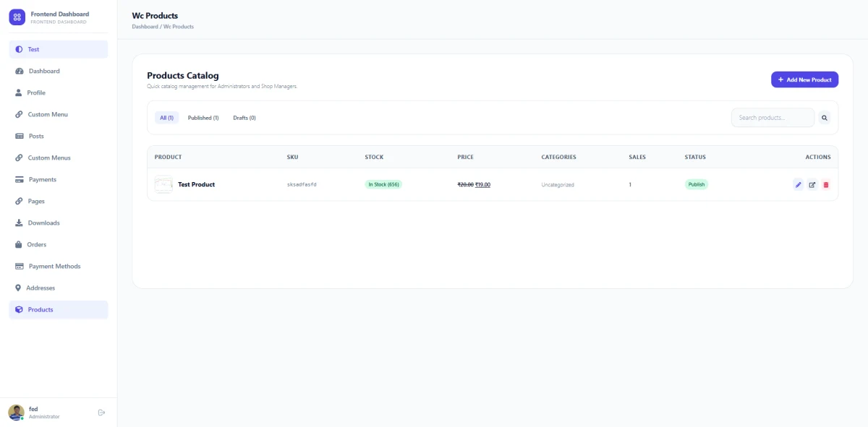Viewport: 868px width, 427px height.
Task: Click the Uncategorized category text
Action: pos(558,185)
